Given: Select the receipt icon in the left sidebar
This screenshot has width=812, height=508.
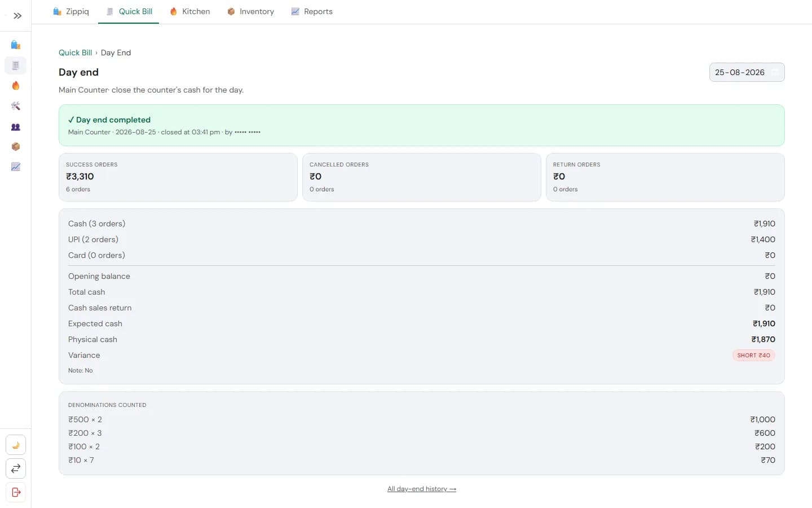Looking at the screenshot, I should tap(16, 65).
